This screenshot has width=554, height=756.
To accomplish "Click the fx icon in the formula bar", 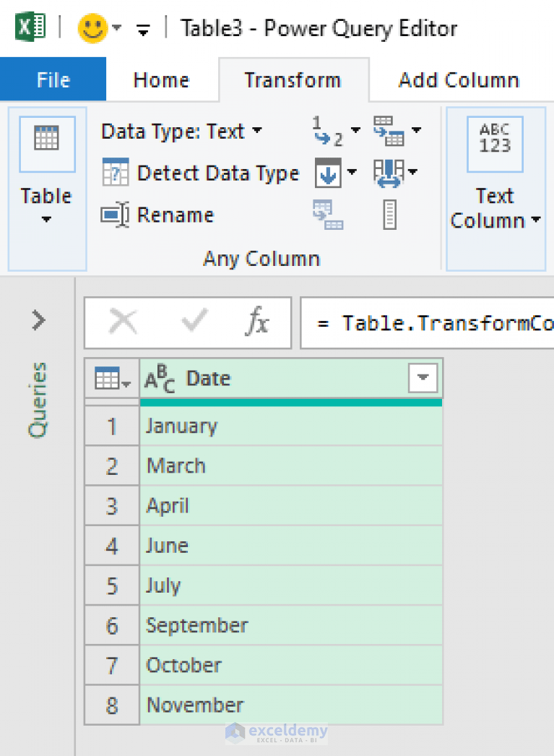I will pos(257,322).
